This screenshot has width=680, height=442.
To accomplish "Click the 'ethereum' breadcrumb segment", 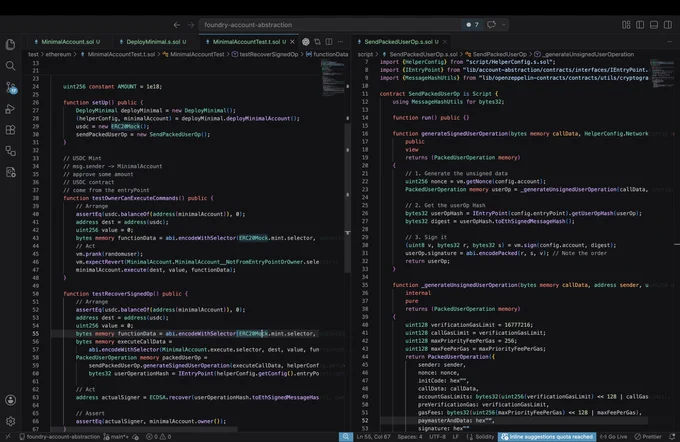I will (58, 54).
